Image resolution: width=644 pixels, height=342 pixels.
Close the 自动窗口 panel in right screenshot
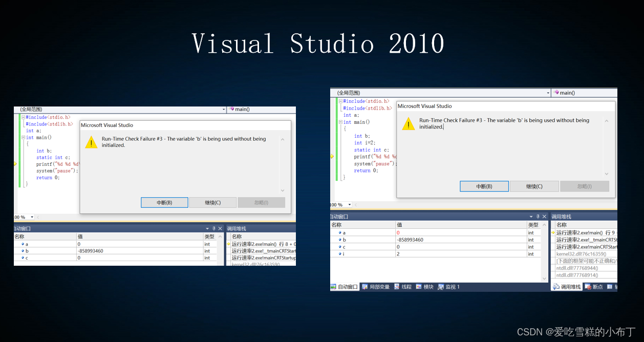pos(544,217)
